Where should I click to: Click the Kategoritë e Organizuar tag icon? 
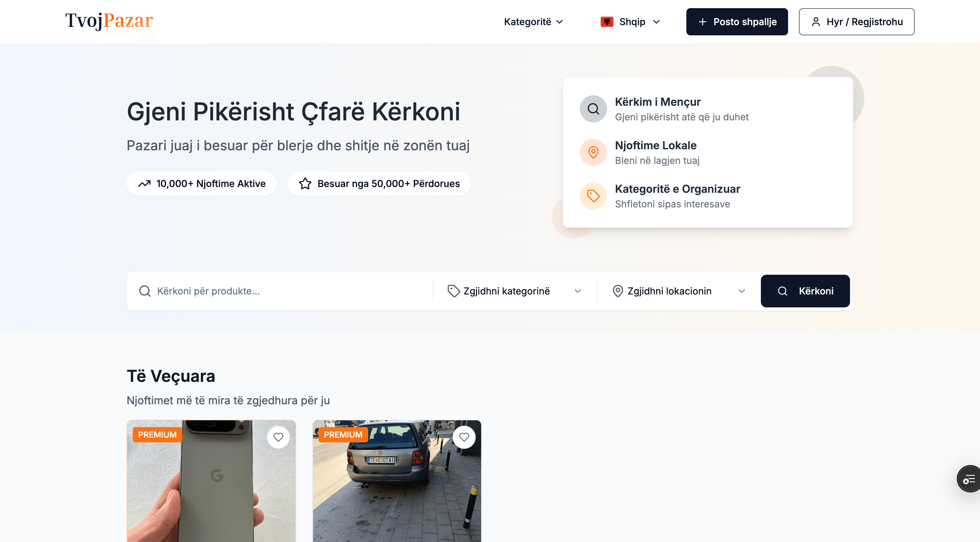click(x=593, y=196)
